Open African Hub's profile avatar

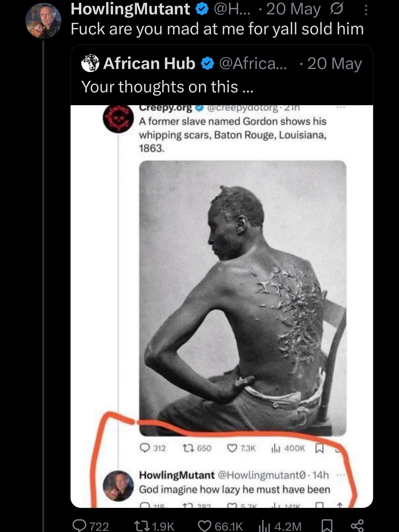90,63
